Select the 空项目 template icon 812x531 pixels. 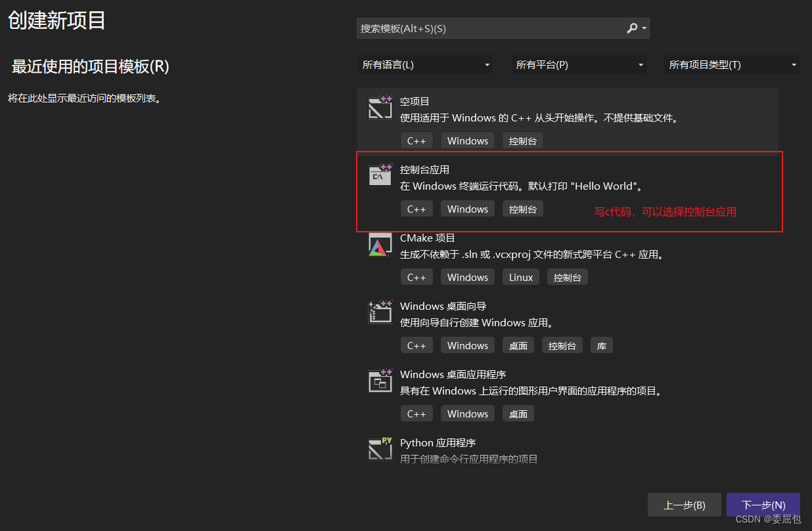coord(380,108)
